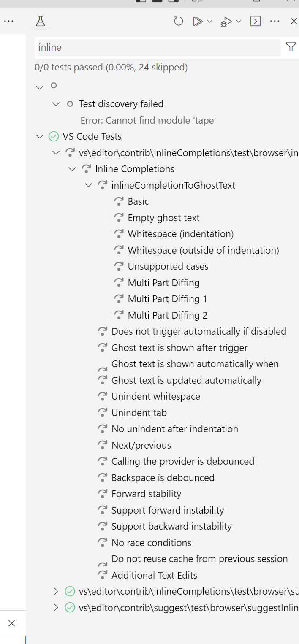This screenshot has width=299, height=644.
Task: Open the dropdown arrow next to Debug All Tests
Action: [239, 21]
